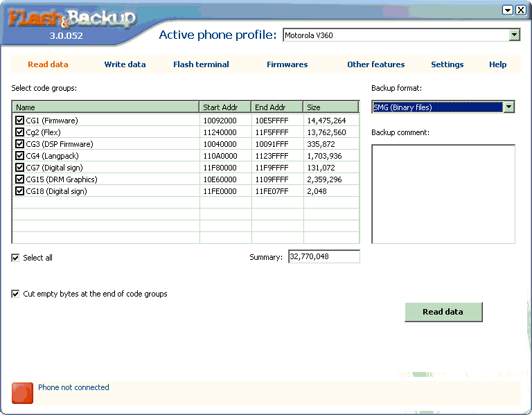Screen dimensions: 532x415
Task: Toggle the Cg2 (Flex) code group checkbox
Action: coord(19,132)
